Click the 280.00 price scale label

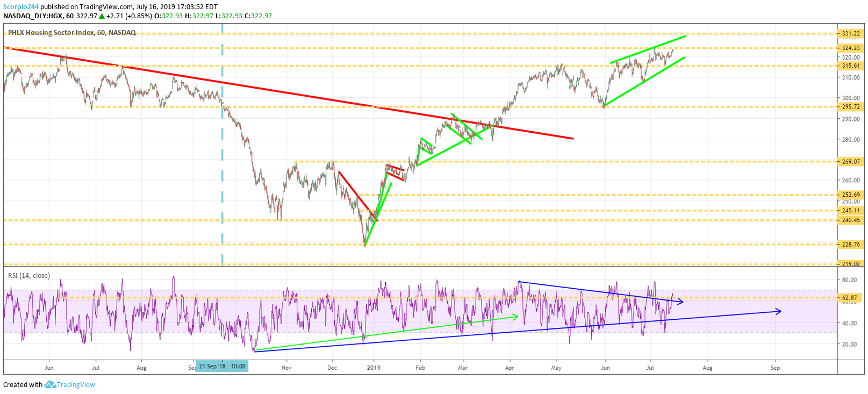pyautogui.click(x=851, y=139)
